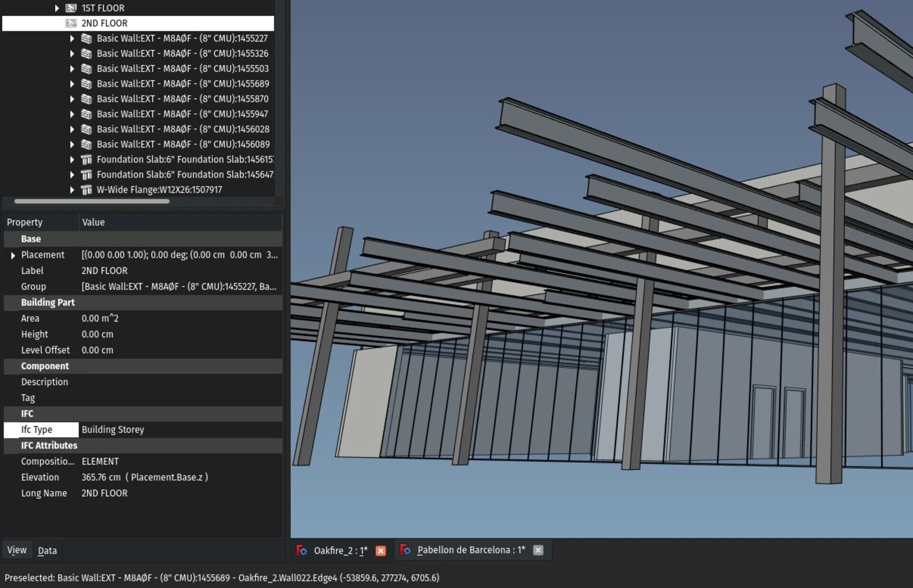Click the Base group header
This screenshot has width=913, height=588.
143,239
